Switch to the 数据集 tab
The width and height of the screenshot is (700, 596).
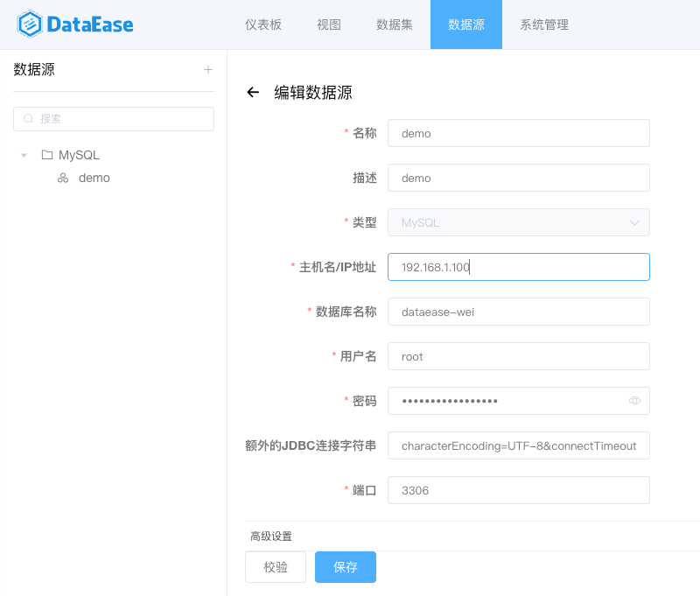point(394,25)
